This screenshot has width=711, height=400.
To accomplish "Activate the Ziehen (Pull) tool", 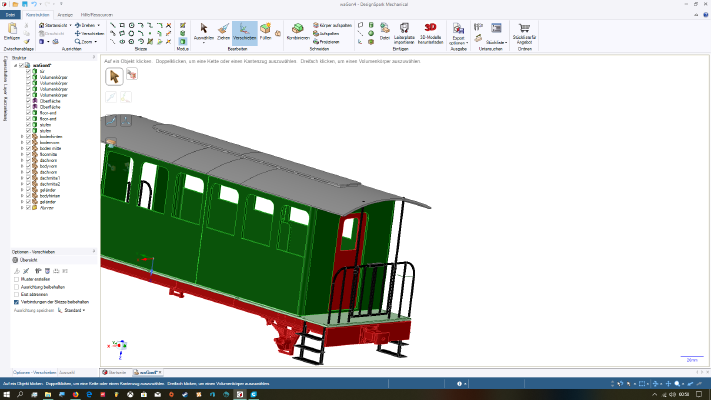I will click(223, 33).
